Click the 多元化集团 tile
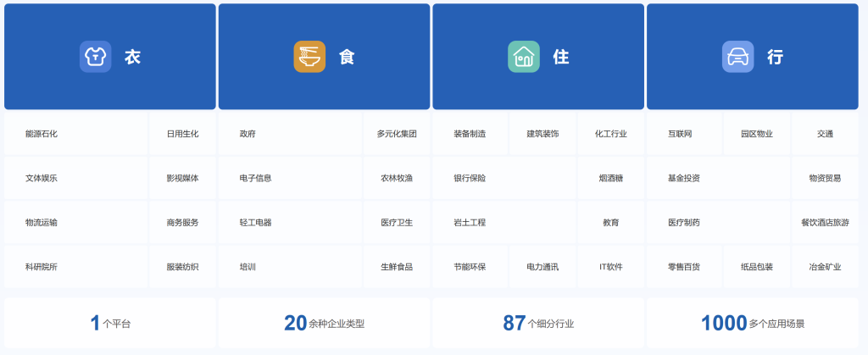The height and width of the screenshot is (355, 868). 397,134
